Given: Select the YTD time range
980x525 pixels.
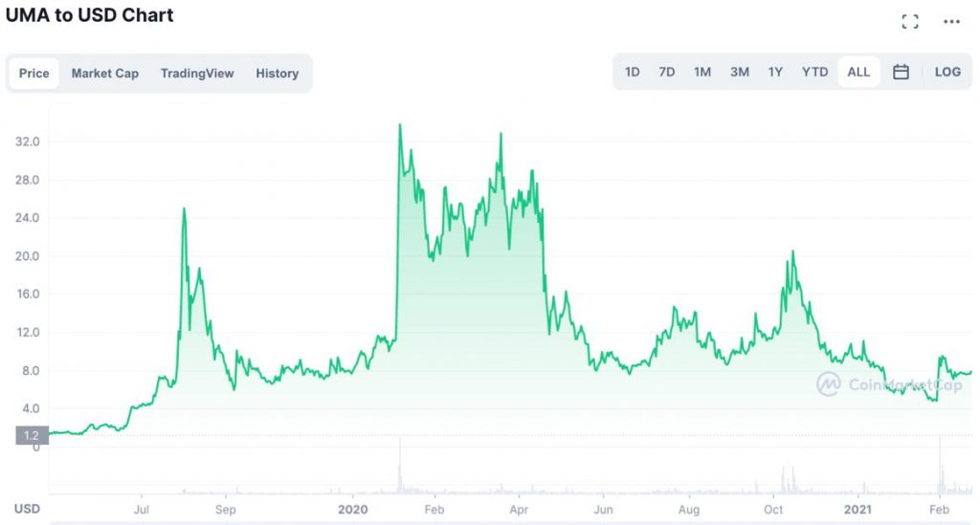Looking at the screenshot, I should pyautogui.click(x=814, y=72).
